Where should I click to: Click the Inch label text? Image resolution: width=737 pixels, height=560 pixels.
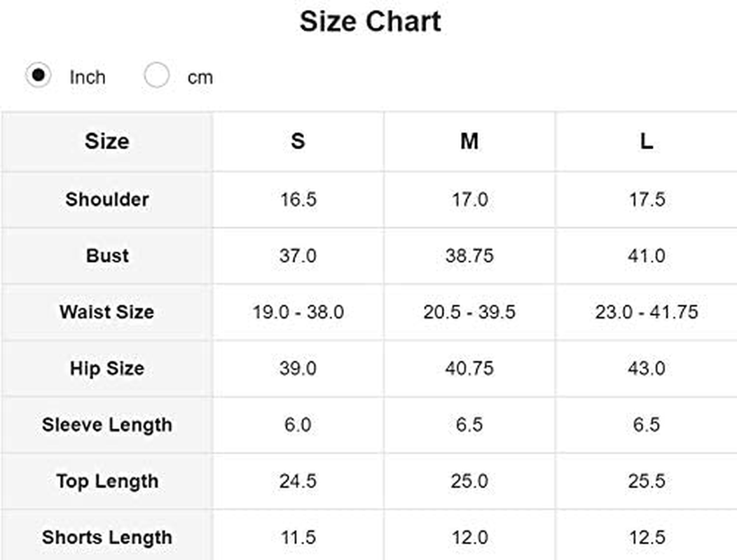click(87, 77)
